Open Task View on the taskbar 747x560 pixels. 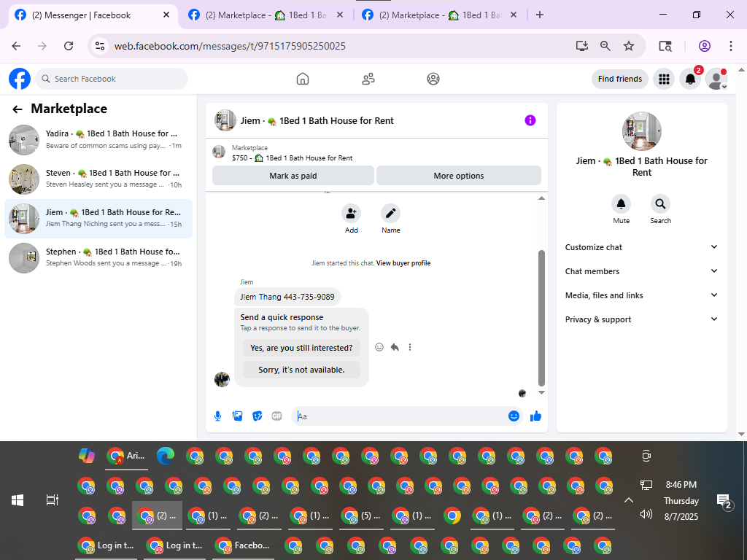(x=52, y=500)
